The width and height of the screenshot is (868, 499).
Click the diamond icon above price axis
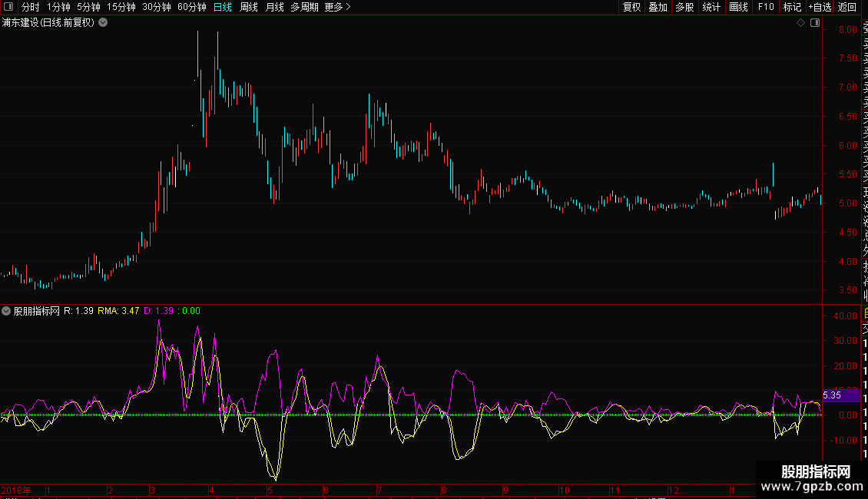tap(800, 23)
